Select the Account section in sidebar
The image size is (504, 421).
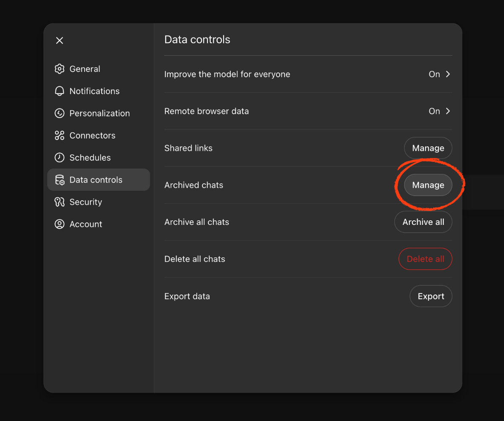pyautogui.click(x=85, y=224)
